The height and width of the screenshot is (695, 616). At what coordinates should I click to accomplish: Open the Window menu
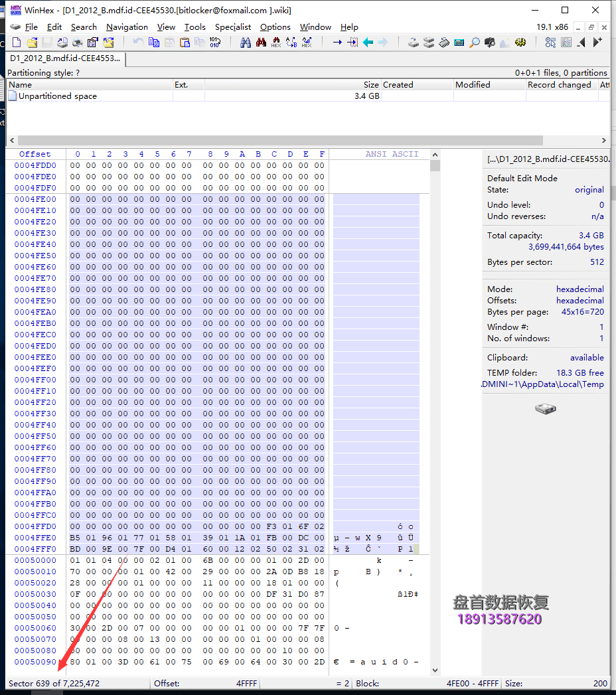[x=315, y=27]
